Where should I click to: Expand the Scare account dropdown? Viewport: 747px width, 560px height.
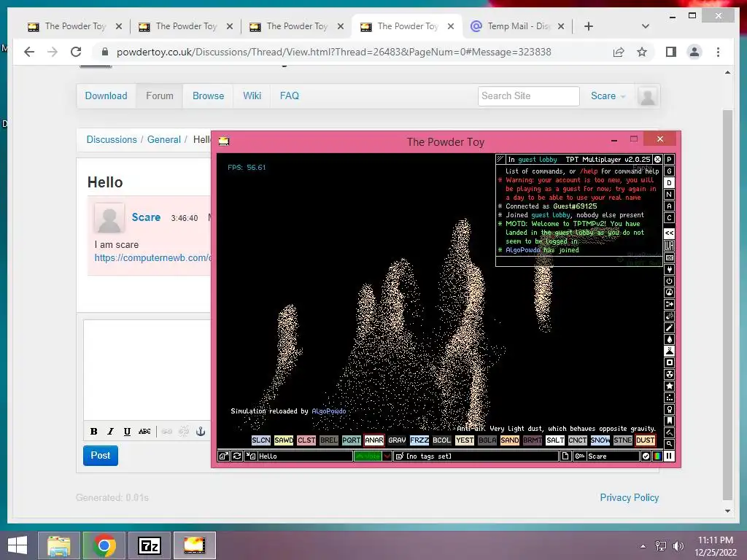[x=608, y=96]
